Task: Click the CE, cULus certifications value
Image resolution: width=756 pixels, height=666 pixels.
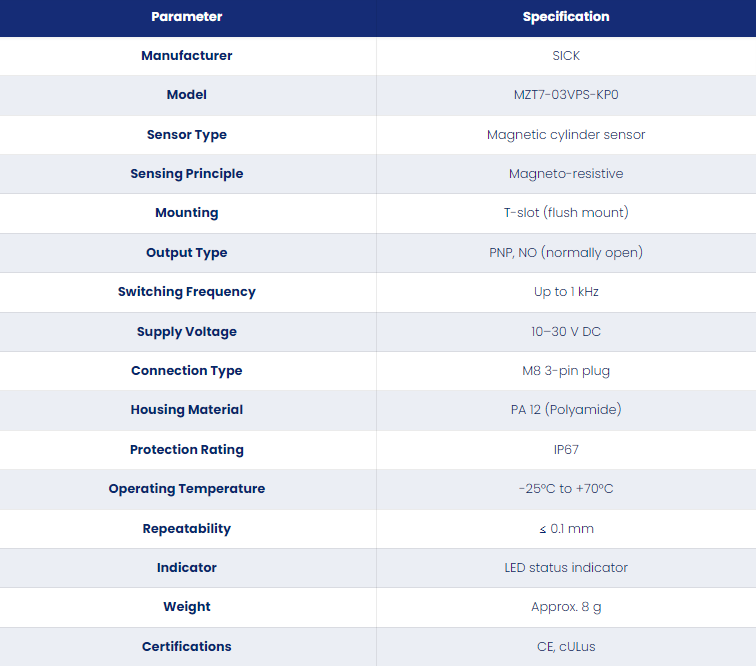Action: pyautogui.click(x=566, y=647)
